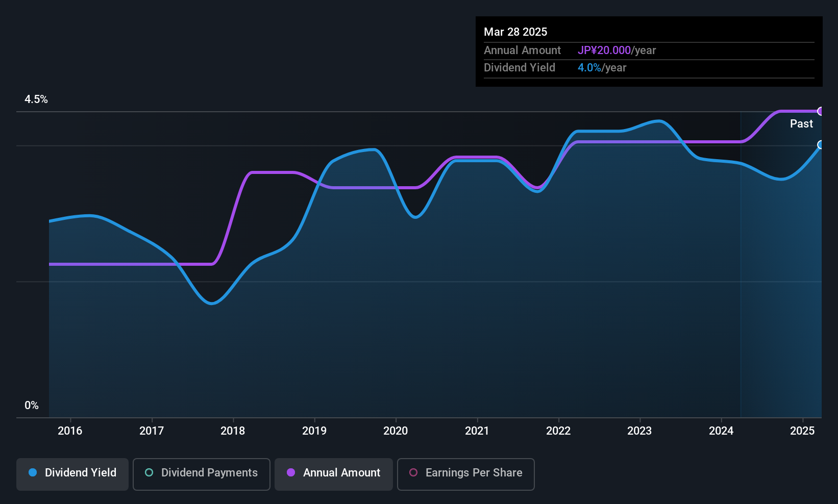Click the 0% y-axis label
This screenshot has width=838, height=504.
pos(32,406)
